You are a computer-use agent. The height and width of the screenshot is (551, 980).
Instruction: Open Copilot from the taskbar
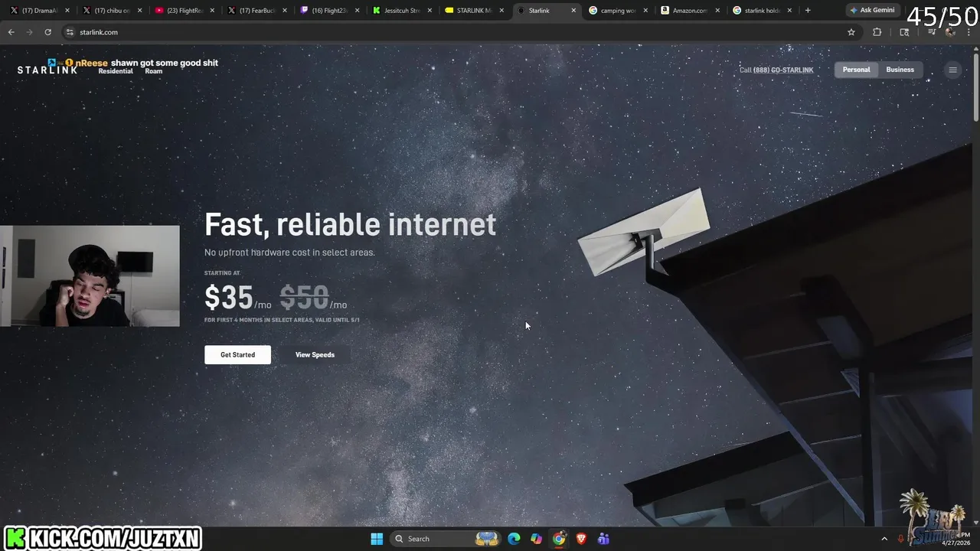tap(536, 539)
